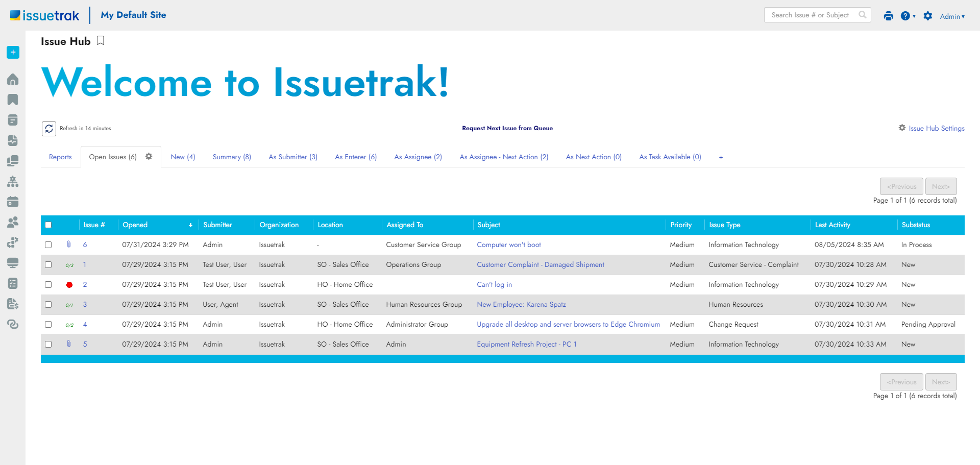Add a new tab with the plus button

pyautogui.click(x=721, y=157)
